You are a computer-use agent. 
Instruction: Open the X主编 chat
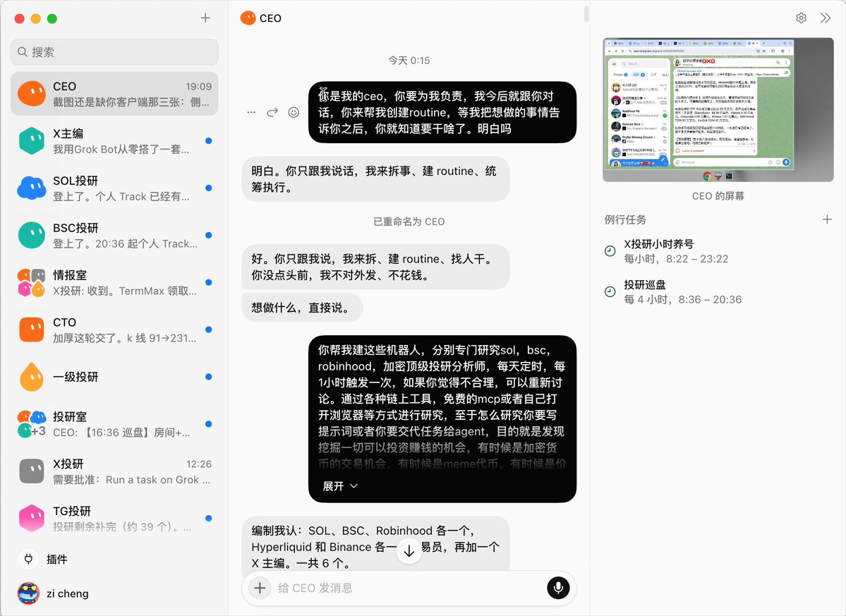coord(114,141)
